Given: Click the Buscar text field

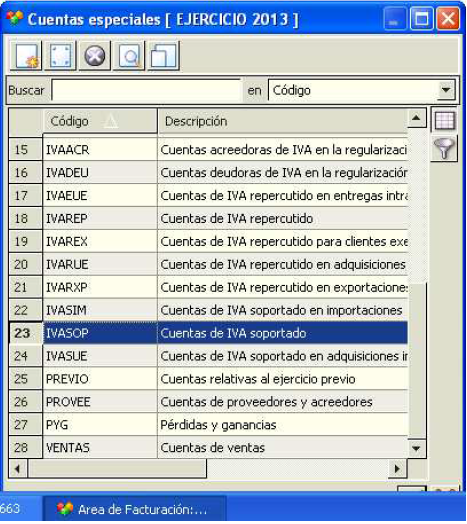Looking at the screenshot, I should pyautogui.click(x=146, y=90).
